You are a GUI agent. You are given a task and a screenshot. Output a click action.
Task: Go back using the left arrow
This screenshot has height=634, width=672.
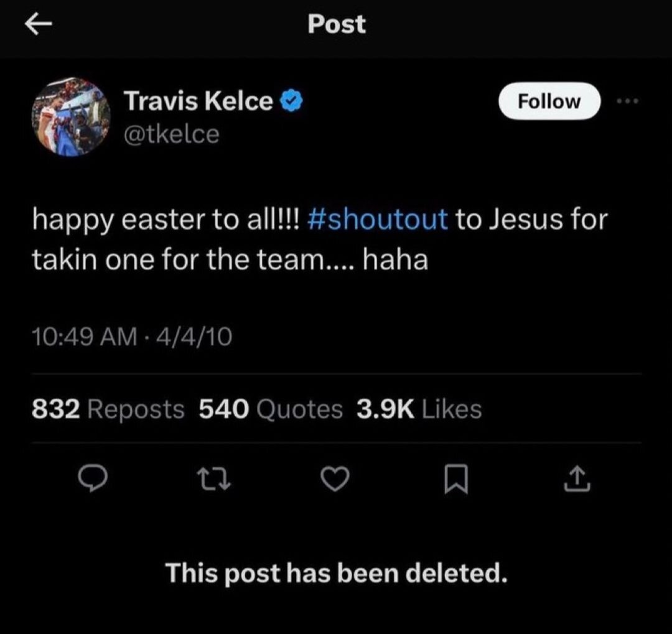(x=38, y=25)
